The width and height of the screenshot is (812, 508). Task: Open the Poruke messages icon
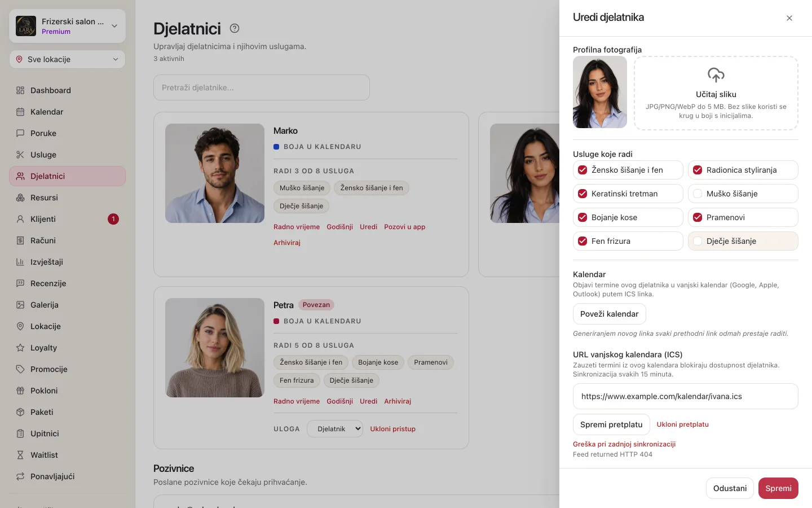pyautogui.click(x=20, y=133)
